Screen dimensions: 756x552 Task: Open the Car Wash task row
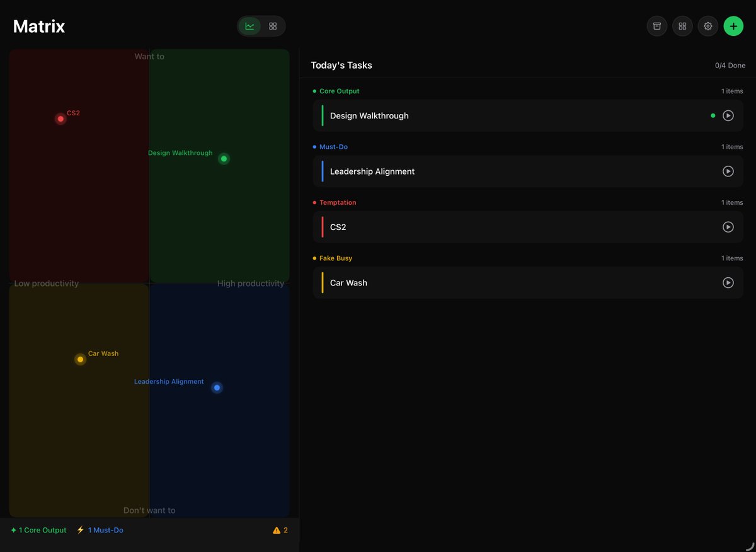[x=528, y=283]
